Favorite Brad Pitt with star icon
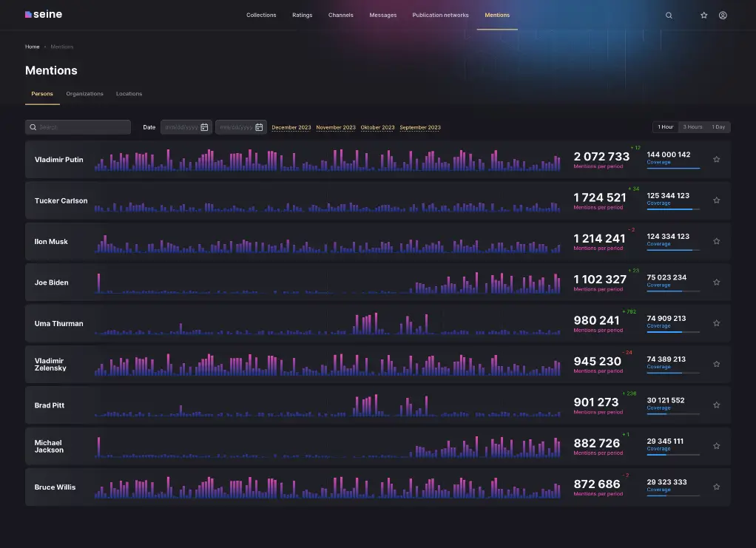Screen dimensions: 756x548 [x=717, y=405]
